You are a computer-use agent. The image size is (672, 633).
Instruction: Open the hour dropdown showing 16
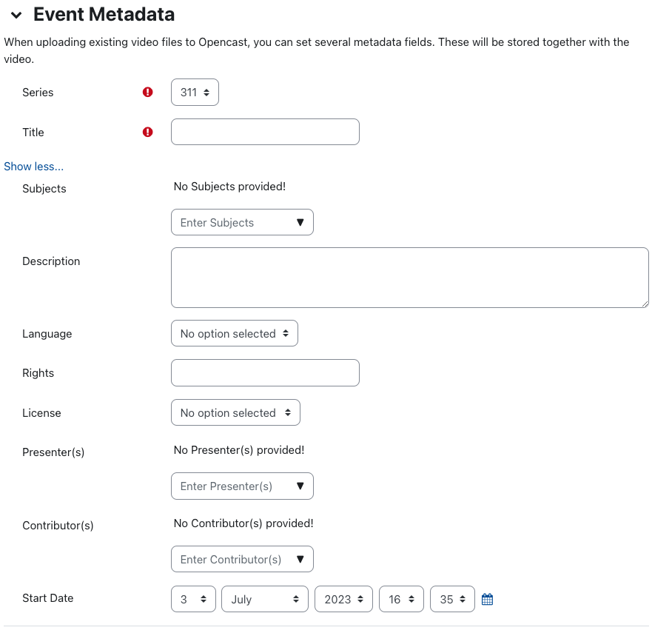click(x=401, y=598)
